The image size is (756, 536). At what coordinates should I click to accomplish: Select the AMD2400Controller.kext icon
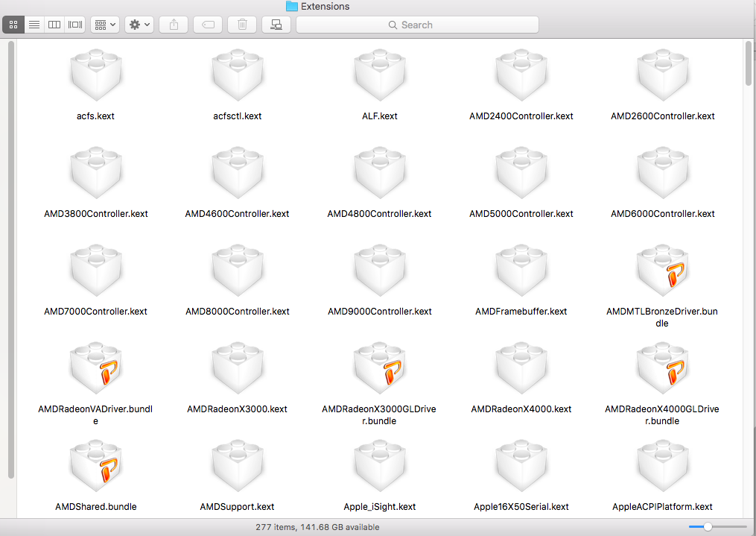click(521, 75)
